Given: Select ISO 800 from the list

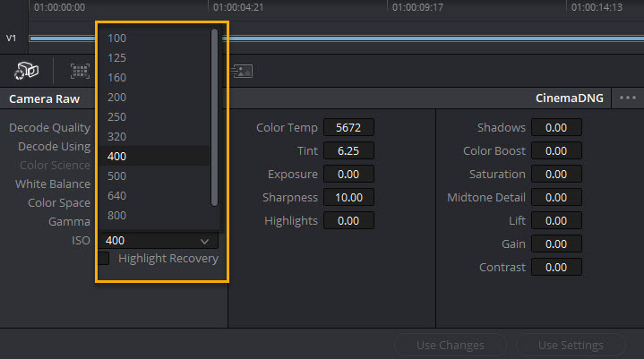Looking at the screenshot, I should coord(116,215).
